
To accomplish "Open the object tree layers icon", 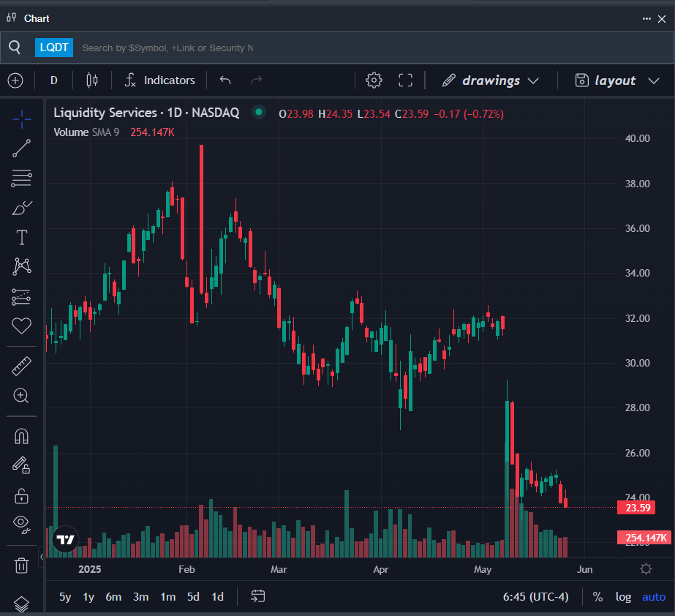I will [x=21, y=604].
